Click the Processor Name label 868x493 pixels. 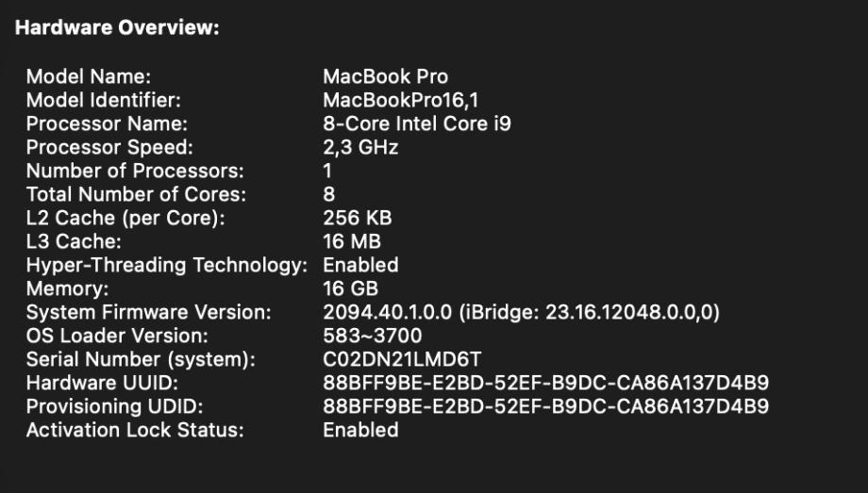(107, 123)
